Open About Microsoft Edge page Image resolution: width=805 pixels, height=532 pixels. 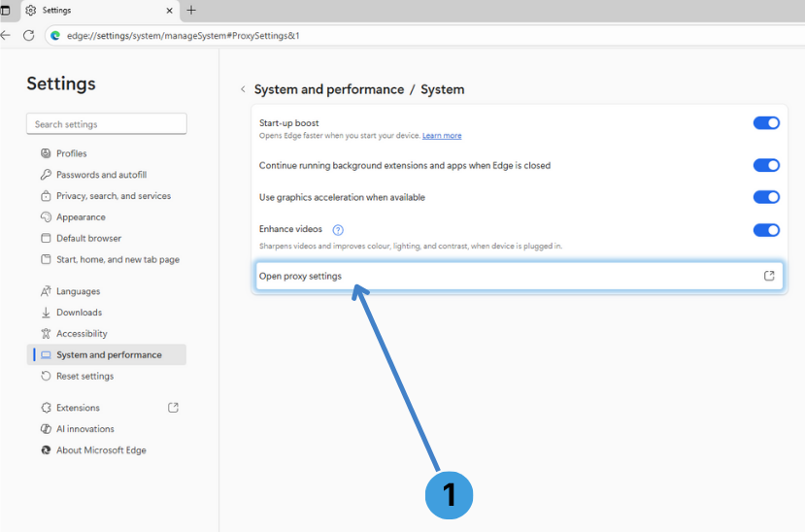(106, 449)
